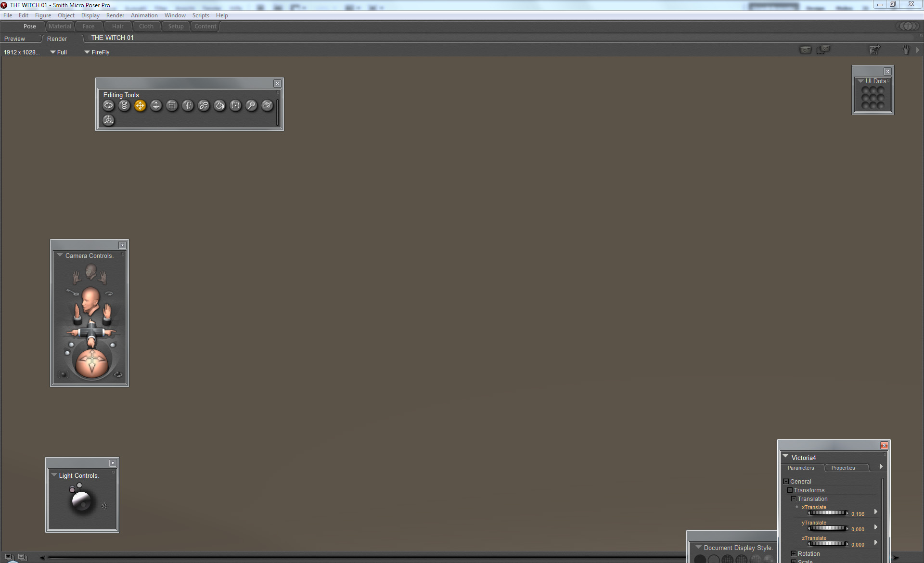Open the Scripts menu
The image size is (924, 563).
pyautogui.click(x=201, y=15)
